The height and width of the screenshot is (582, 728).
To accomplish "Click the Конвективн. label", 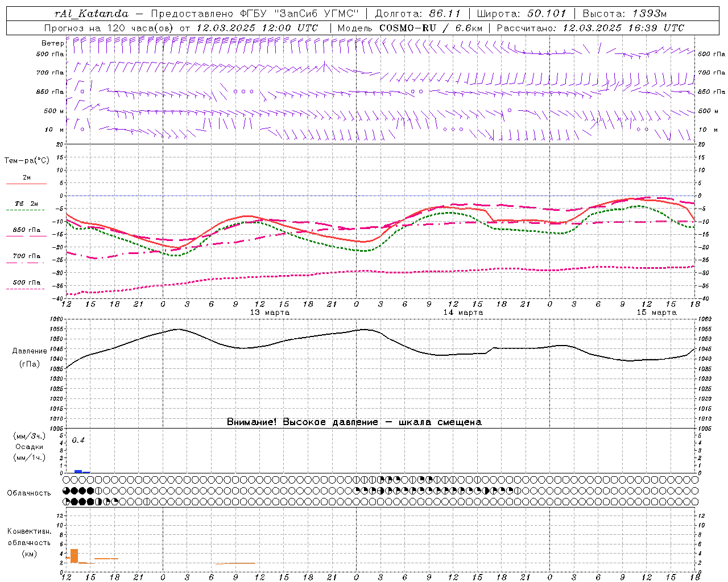I will pyautogui.click(x=29, y=531).
